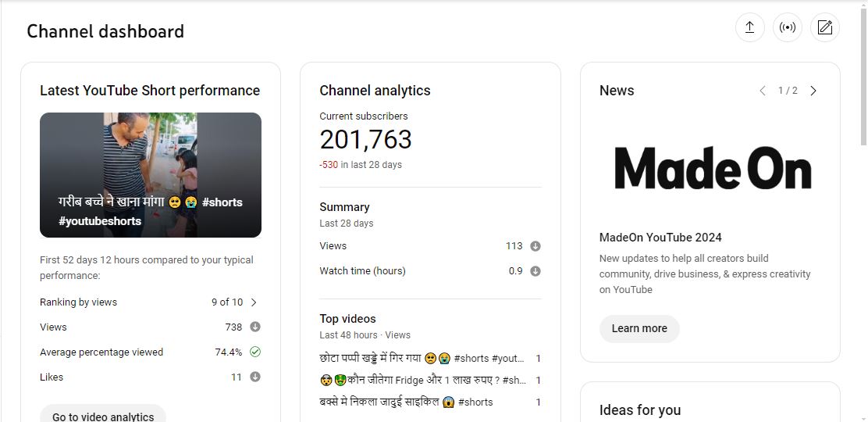Open the create post pencil icon
868x422 pixels.
824,27
